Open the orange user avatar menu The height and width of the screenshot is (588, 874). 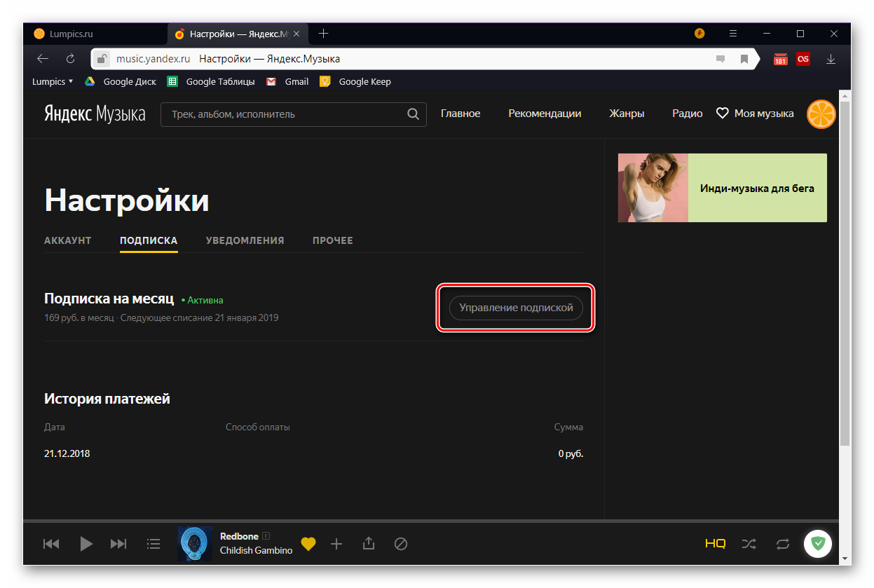(x=821, y=114)
